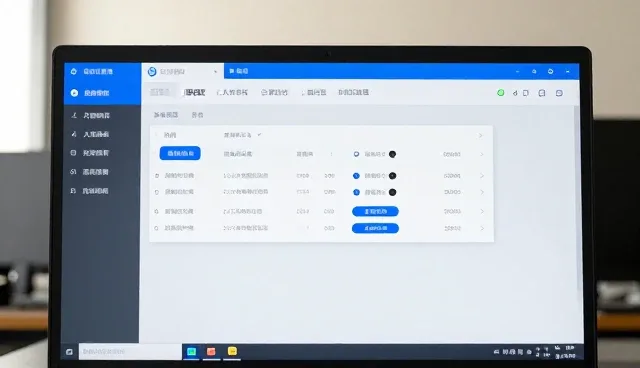The width and height of the screenshot is (640, 368).
Task: Switch to the fourth tab in tab row
Action: click(x=274, y=93)
